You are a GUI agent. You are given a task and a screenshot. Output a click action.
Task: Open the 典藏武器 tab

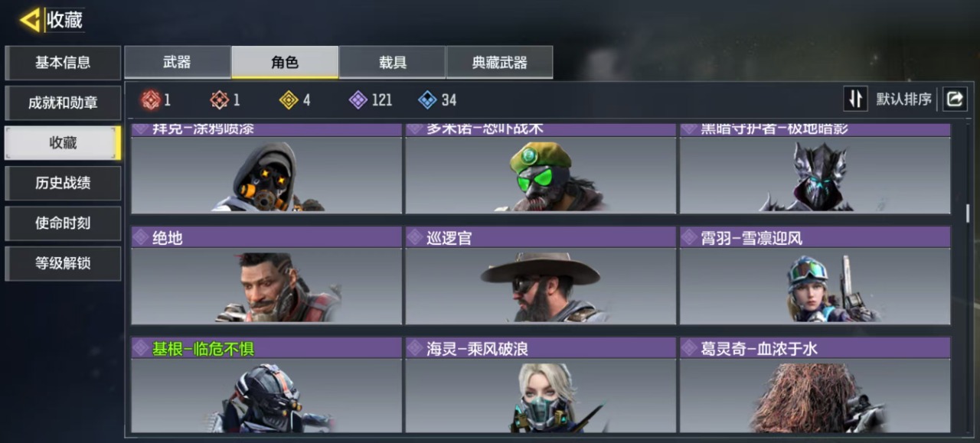tap(499, 62)
